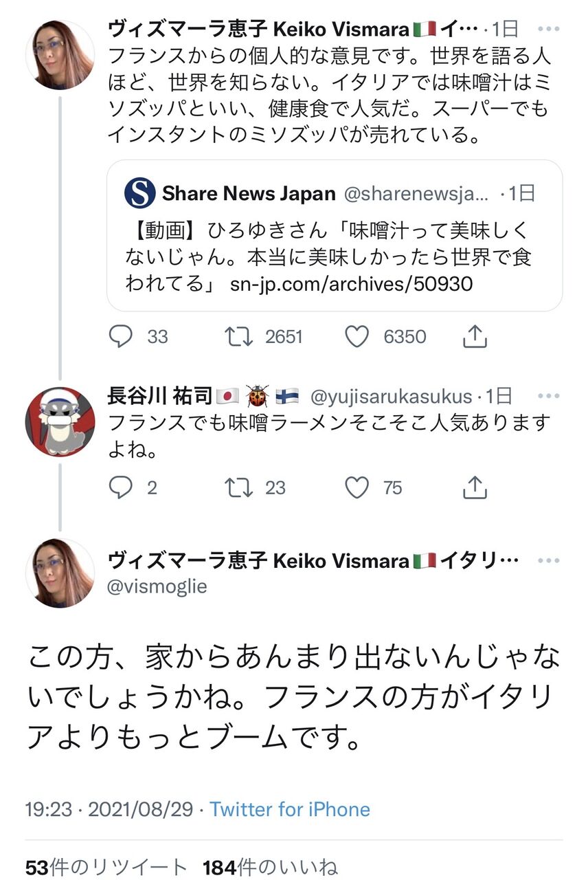Image resolution: width=588 pixels, height=880 pixels.
Task: View the 184件のいいね list
Action: tap(269, 867)
